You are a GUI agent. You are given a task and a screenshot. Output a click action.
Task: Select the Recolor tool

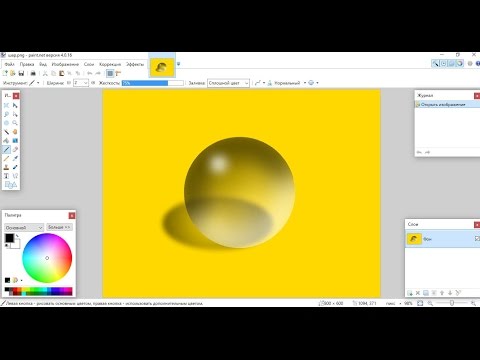(x=15, y=167)
